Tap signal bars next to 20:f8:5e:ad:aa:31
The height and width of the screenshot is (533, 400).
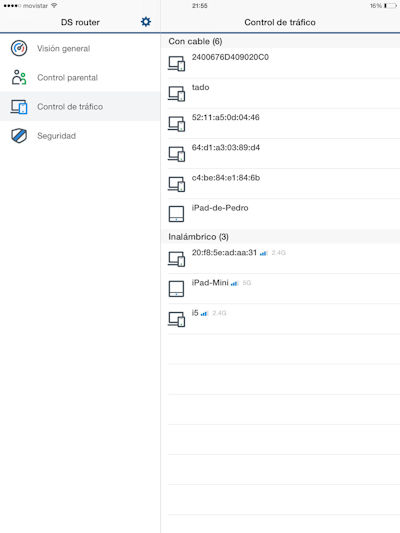pyautogui.click(x=263, y=253)
